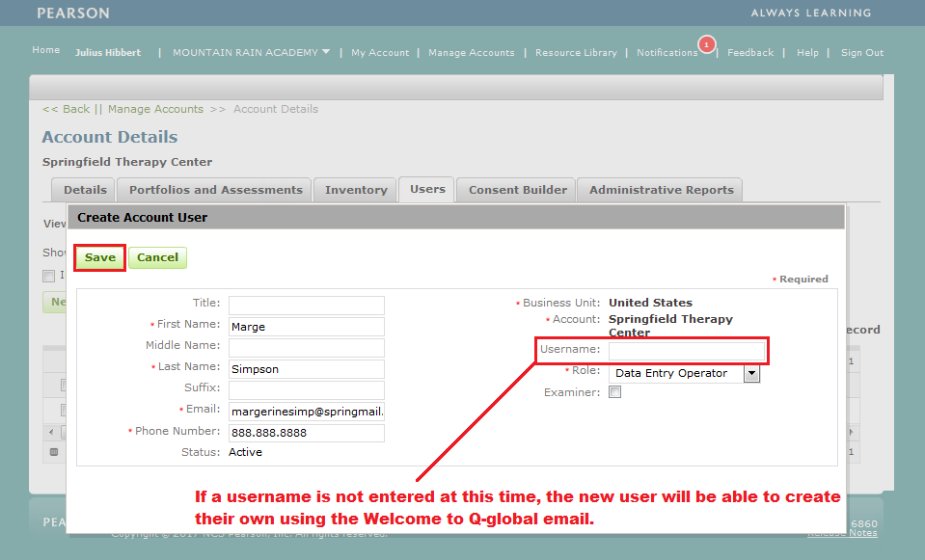925x560 pixels.
Task: Cancel creating the account user
Action: 157,257
